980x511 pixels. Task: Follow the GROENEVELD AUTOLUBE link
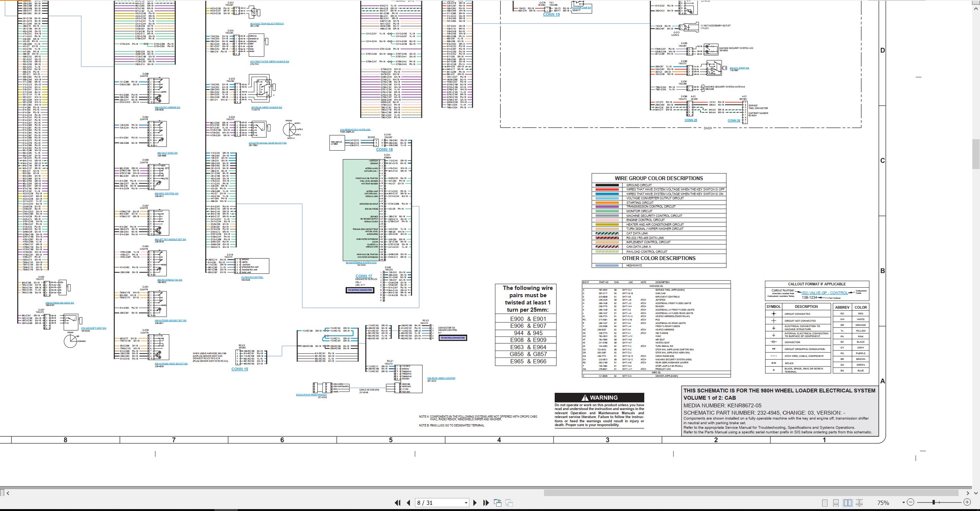click(x=355, y=130)
